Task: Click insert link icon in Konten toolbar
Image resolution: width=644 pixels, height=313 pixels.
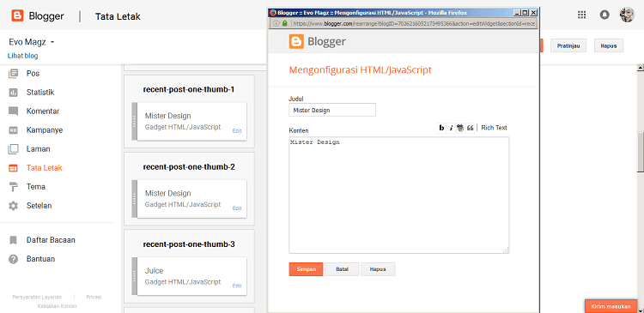Action: [460, 128]
